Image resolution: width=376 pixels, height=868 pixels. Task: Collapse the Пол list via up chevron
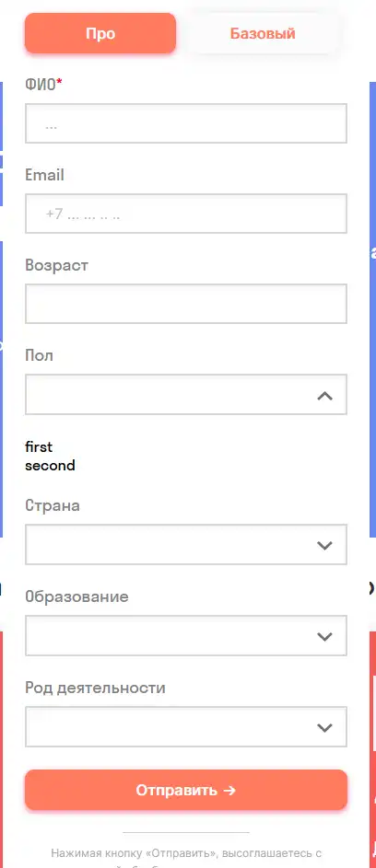click(324, 395)
